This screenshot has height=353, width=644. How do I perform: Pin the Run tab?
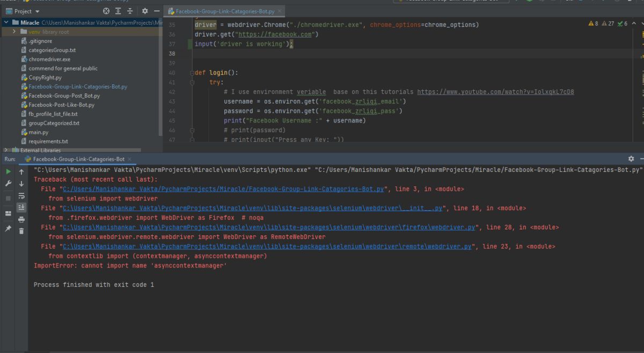pos(8,228)
